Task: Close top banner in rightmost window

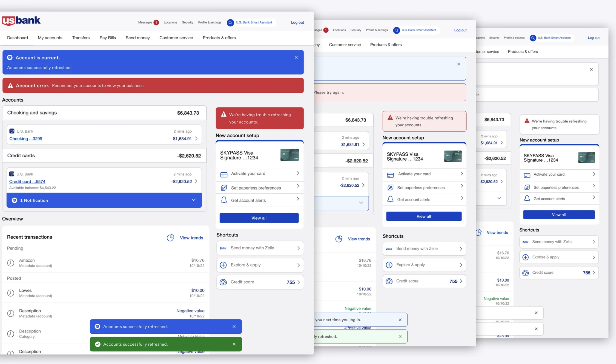Action: pos(591,69)
